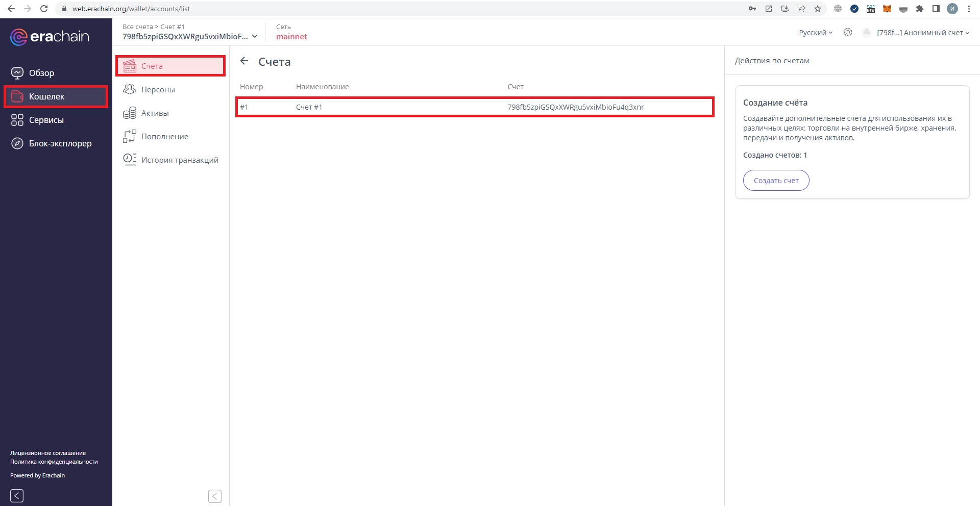Bookmark this page with the star icon
Image resolution: width=980 pixels, height=506 pixels.
(x=818, y=9)
